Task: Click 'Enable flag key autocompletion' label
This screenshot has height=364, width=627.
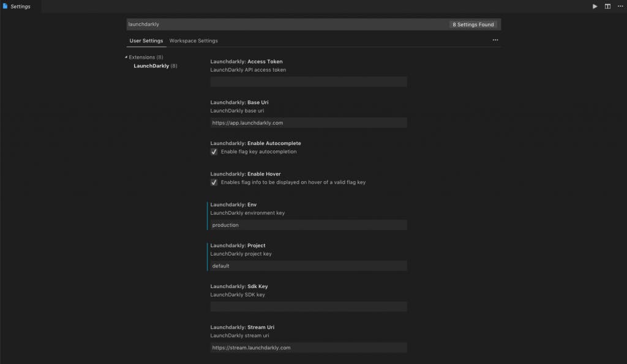Action: 259,152
